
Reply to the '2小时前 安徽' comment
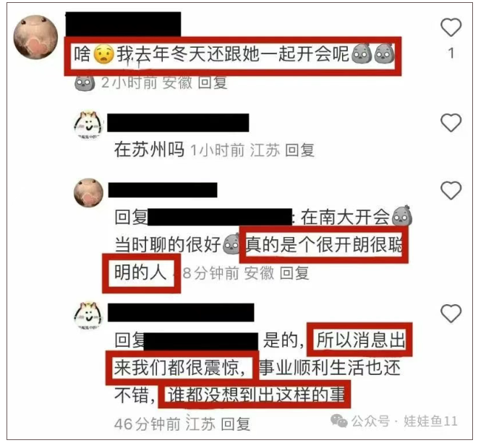coord(213,82)
